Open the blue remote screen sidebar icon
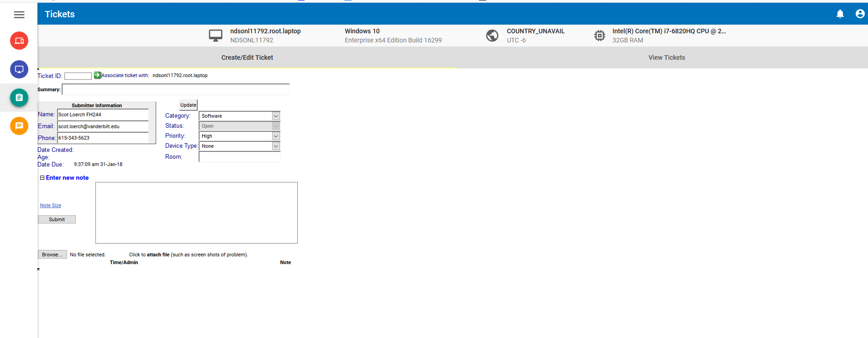 tap(19, 69)
